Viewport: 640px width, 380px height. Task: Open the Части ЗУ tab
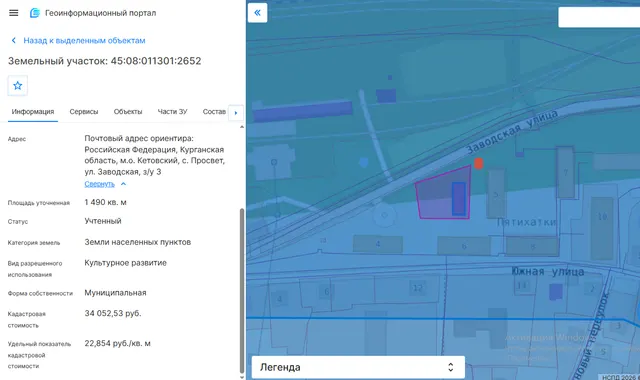pyautogui.click(x=172, y=111)
